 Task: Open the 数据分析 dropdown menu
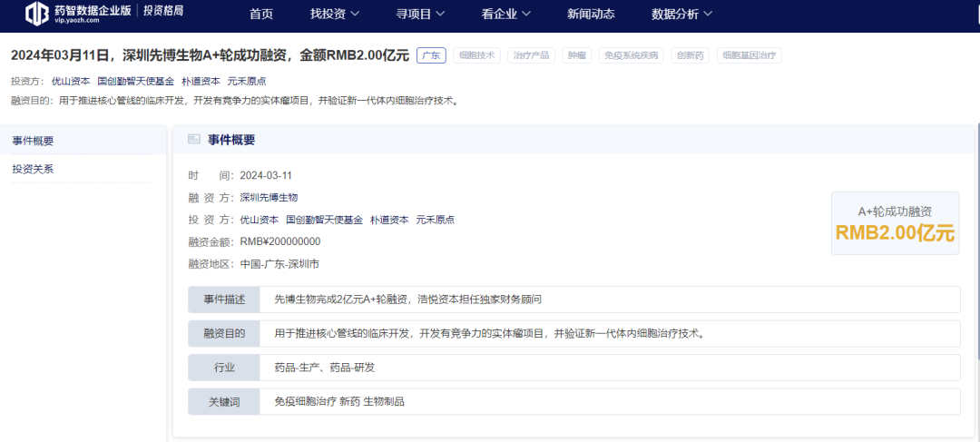[x=681, y=14]
